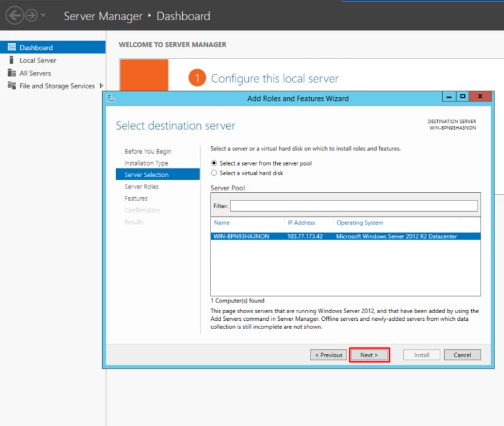Click the Local Server icon
Viewport: 504px width, 426px height.
(x=11, y=60)
